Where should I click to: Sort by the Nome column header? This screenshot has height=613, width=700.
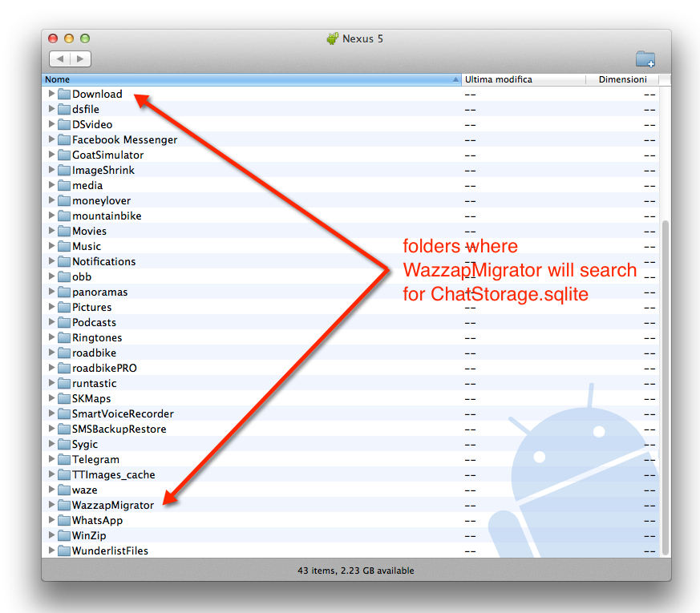click(251, 79)
